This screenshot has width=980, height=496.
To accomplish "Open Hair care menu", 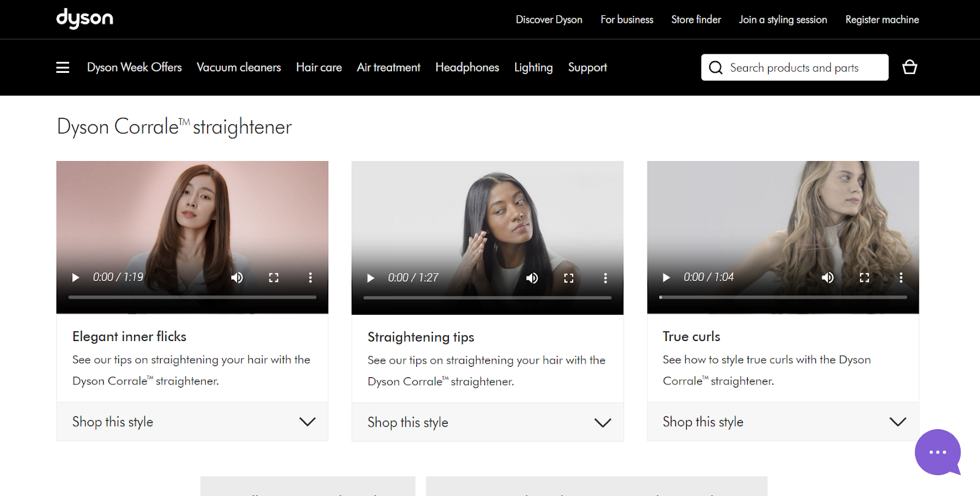I will pos(319,67).
